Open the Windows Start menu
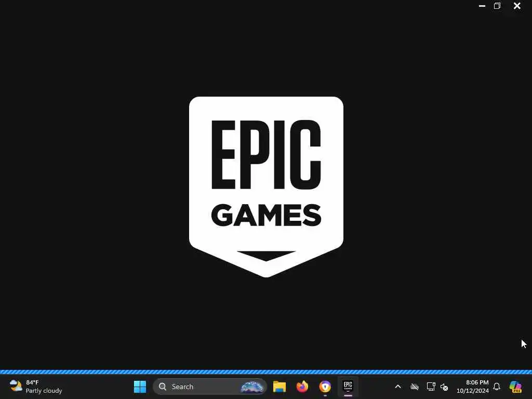 point(140,387)
